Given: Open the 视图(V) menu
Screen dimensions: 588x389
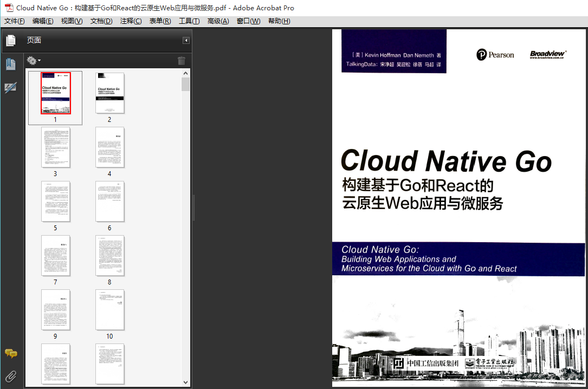Looking at the screenshot, I should coord(72,21).
